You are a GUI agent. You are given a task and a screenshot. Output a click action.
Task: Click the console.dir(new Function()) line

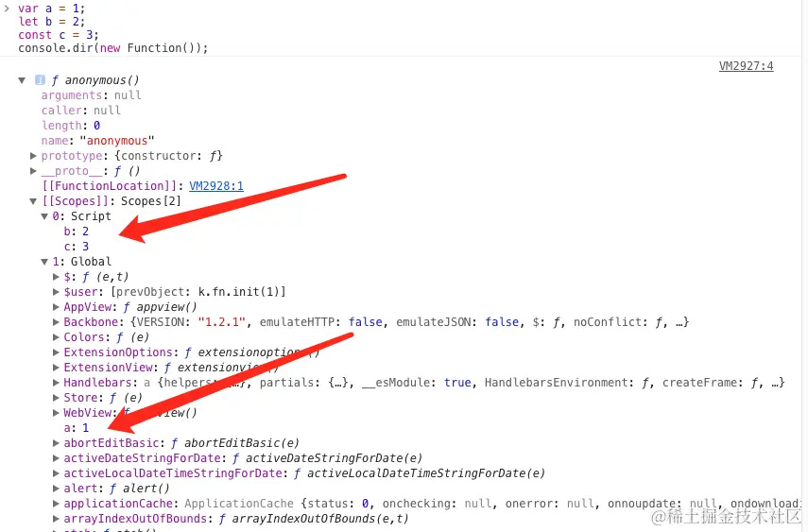(113, 48)
